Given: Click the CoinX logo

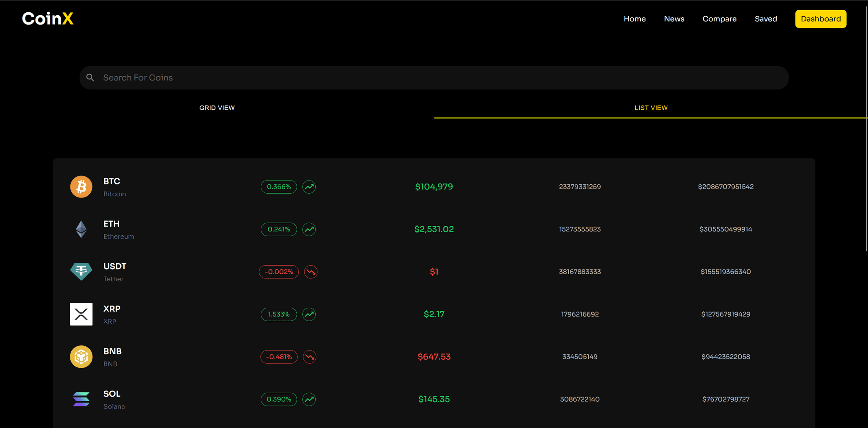Looking at the screenshot, I should (x=48, y=19).
